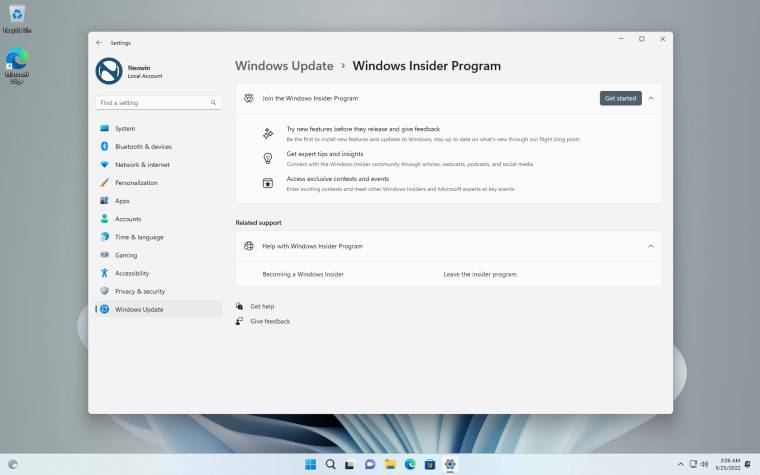Click the volume icon in system tray
The image size is (760, 475).
[x=704, y=464]
